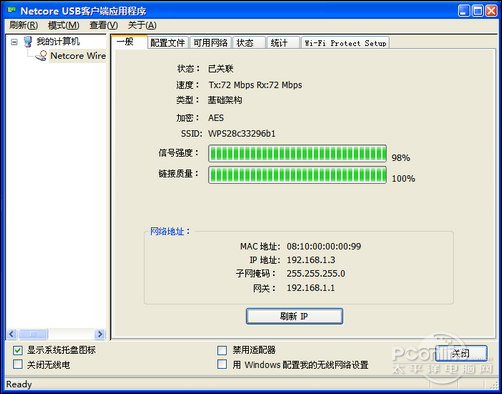
Task: Open the 模式(M) menu
Action: pyautogui.click(x=63, y=25)
